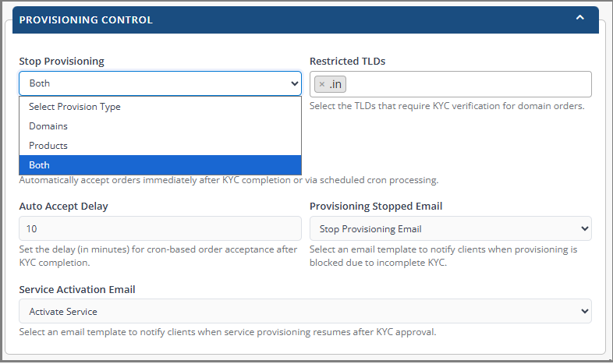Click the ".in" tag text
Image resolution: width=613 pixels, height=364 pixels.
click(336, 84)
